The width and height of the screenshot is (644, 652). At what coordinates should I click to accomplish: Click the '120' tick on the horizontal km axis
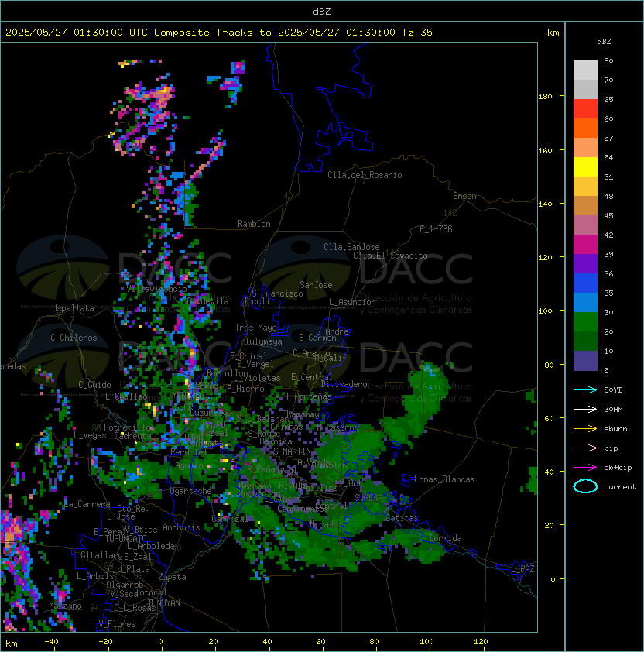[481, 642]
